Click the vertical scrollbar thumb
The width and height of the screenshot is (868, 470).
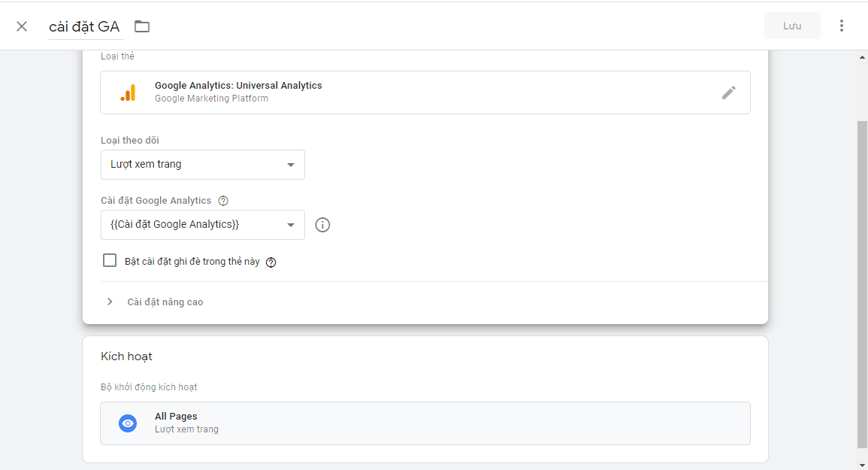point(862,284)
